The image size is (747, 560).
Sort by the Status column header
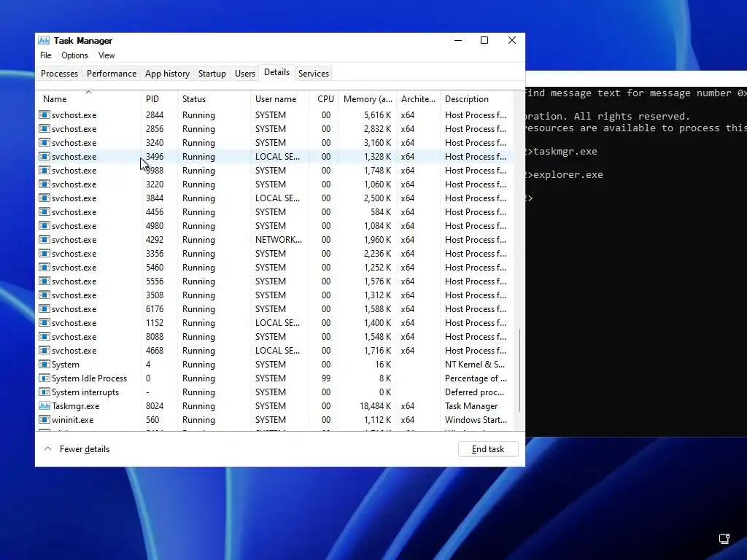214,98
